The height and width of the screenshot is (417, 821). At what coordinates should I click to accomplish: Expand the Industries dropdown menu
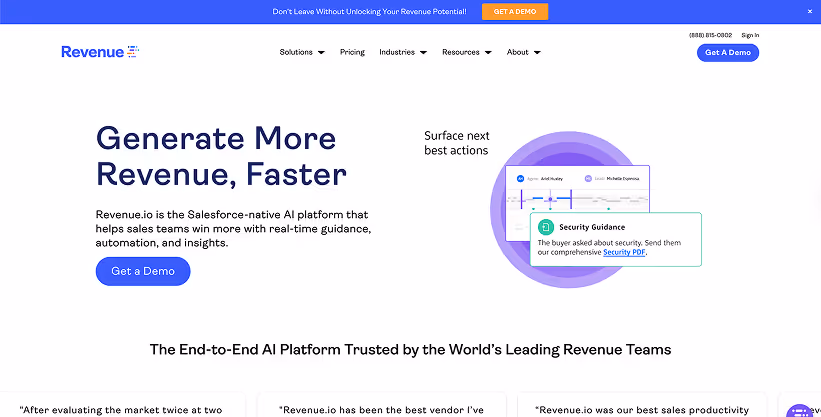[403, 52]
